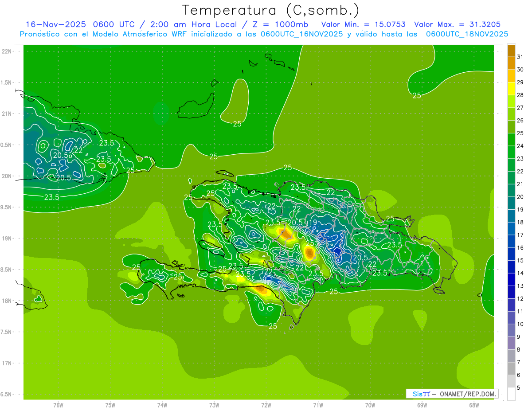Click the legend color band between 15 and 16

pos(511,254)
